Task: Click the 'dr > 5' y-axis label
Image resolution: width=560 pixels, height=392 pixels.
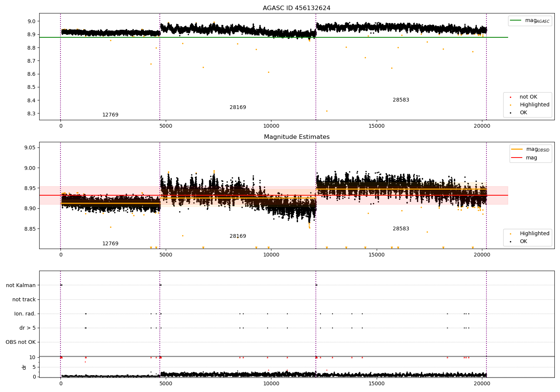Action: click(28, 328)
